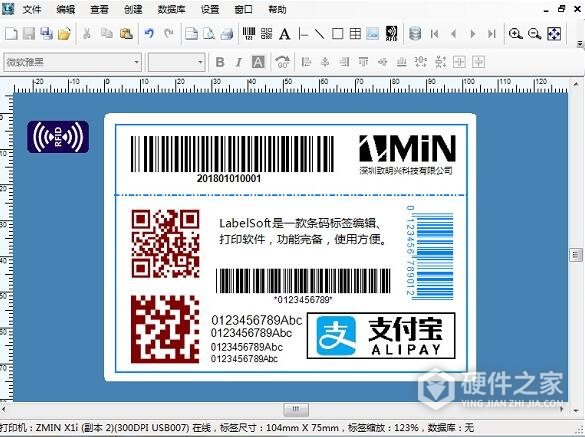Image resolution: width=585 pixels, height=437 pixels.
Task: Align selected objects right
Action: [344, 62]
